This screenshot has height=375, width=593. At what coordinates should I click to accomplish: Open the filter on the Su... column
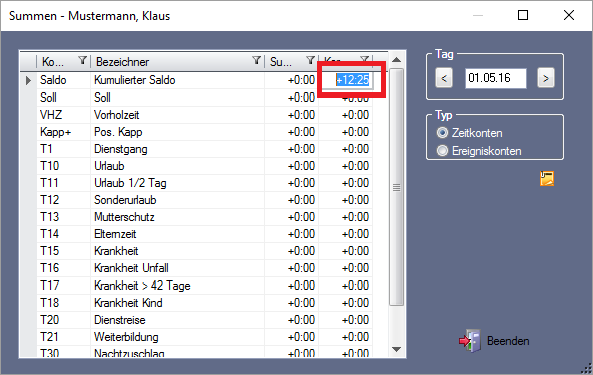310,60
